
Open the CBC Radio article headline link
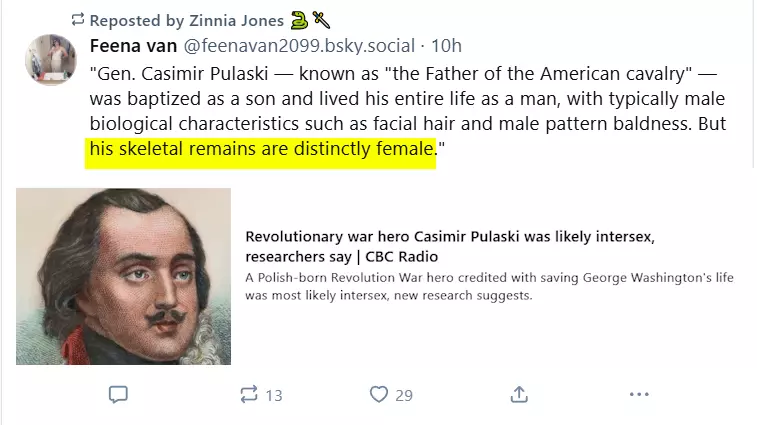click(449, 246)
